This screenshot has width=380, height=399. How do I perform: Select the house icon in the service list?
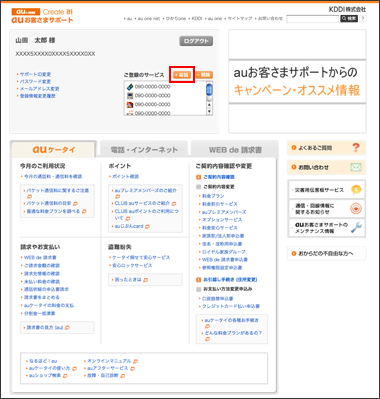tap(130, 105)
